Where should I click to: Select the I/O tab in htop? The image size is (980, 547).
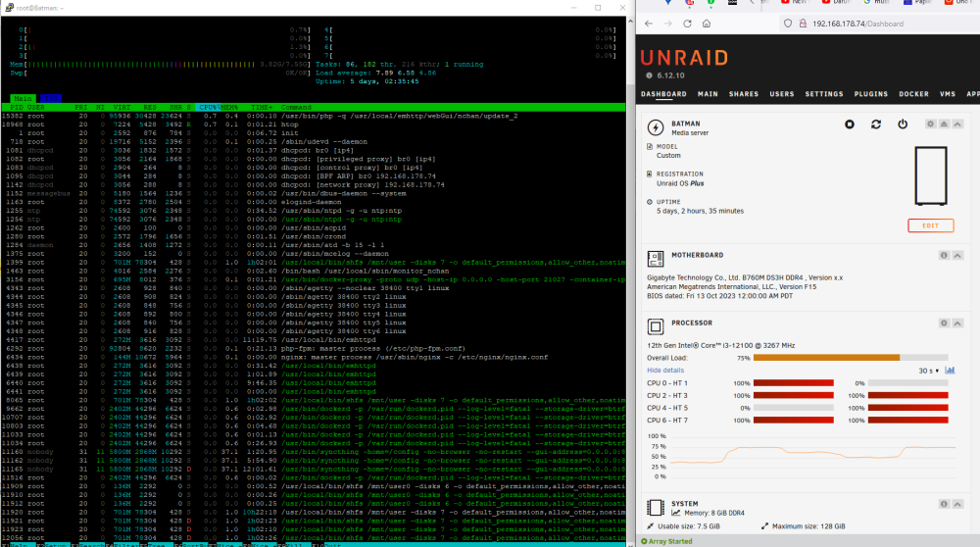tap(51, 99)
